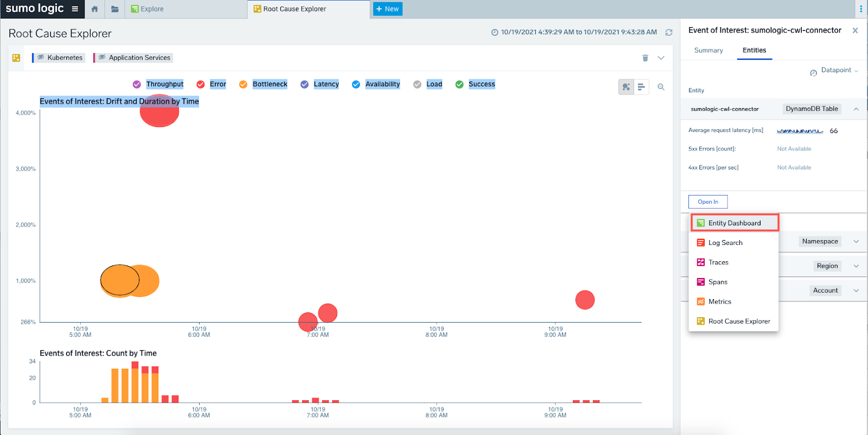Toggle the Success checkbox
The width and height of the screenshot is (868, 435).
[x=459, y=84]
